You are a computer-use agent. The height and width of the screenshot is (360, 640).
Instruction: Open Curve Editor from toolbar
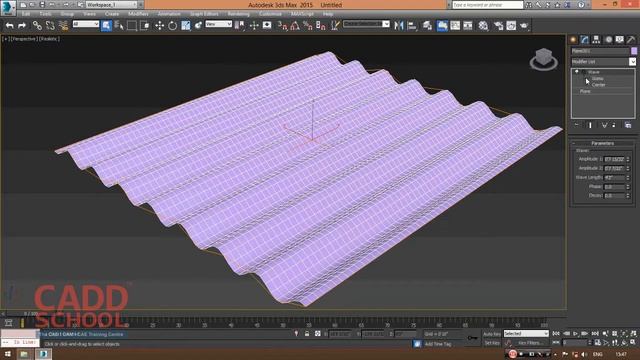[455, 25]
